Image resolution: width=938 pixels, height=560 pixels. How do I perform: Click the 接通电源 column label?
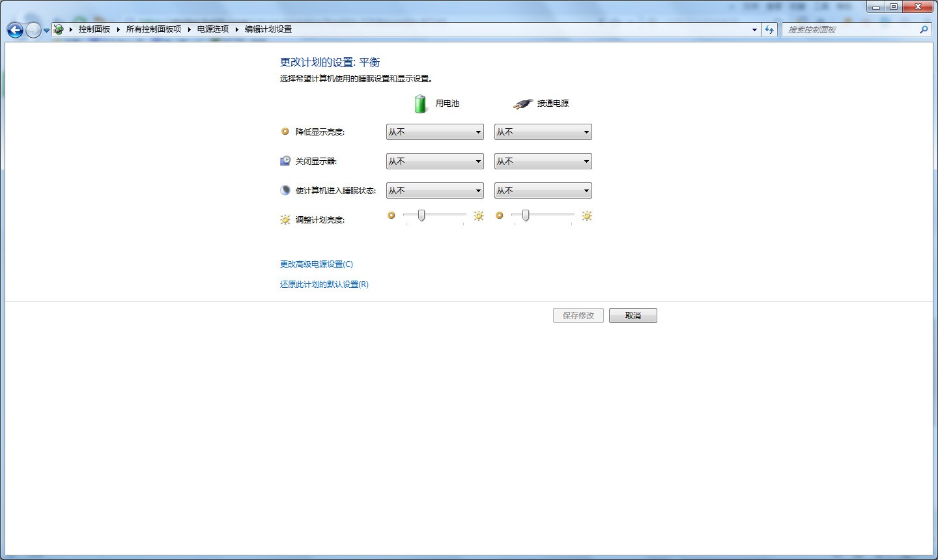click(x=553, y=104)
